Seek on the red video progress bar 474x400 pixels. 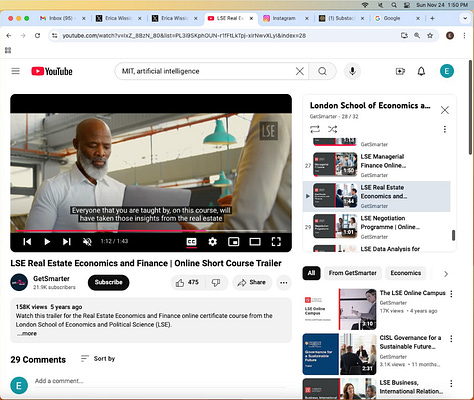pyautogui.click(x=151, y=230)
